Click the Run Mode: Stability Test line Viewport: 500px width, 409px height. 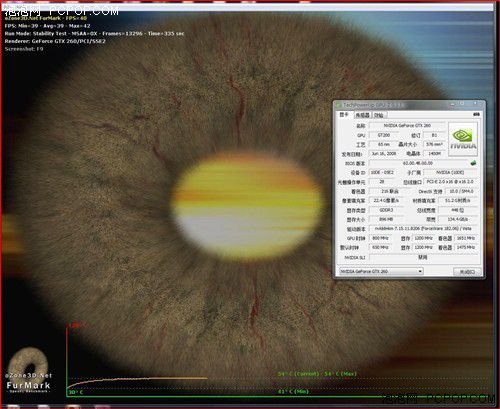94,33
